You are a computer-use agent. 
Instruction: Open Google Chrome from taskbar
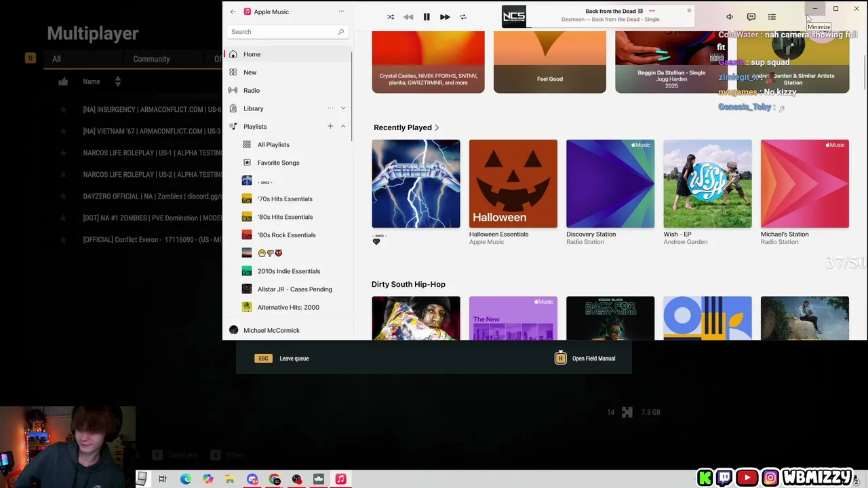click(275, 479)
